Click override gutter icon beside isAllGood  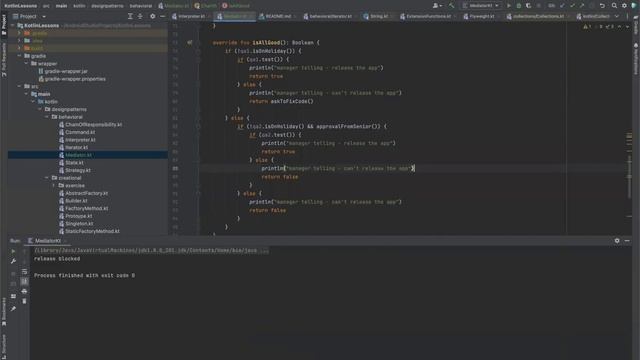190,42
